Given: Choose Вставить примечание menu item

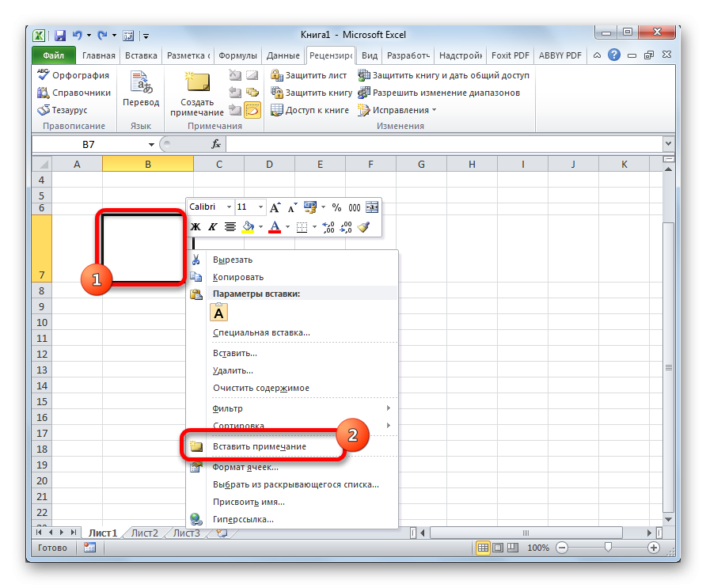Looking at the screenshot, I should click(x=292, y=446).
